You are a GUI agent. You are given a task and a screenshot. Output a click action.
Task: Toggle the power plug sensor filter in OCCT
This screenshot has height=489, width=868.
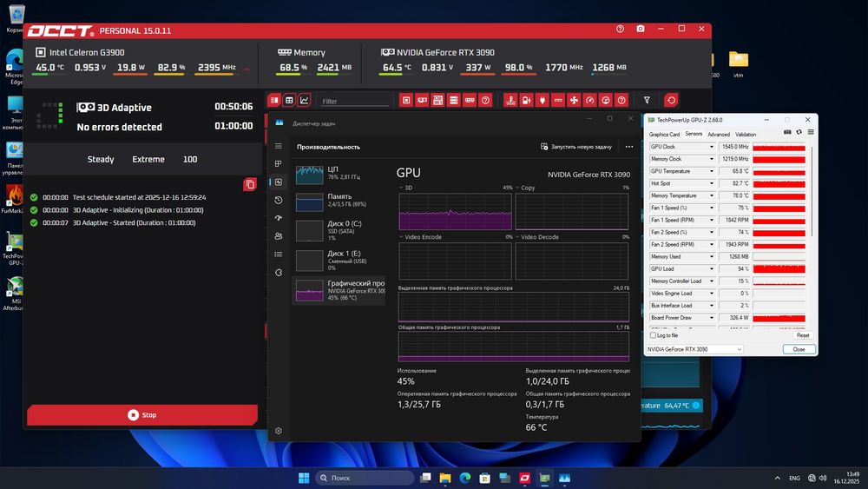(542, 100)
